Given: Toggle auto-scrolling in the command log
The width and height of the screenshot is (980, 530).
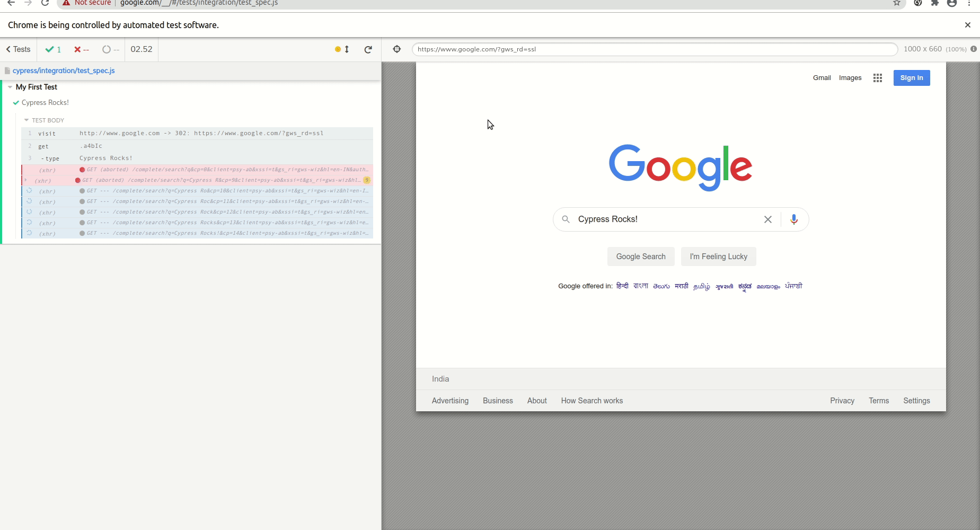Looking at the screenshot, I should (342, 49).
